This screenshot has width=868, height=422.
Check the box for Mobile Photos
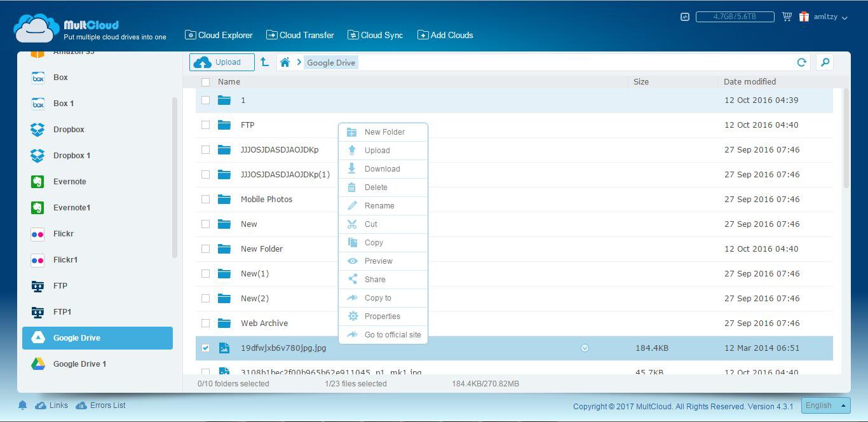[x=205, y=200]
